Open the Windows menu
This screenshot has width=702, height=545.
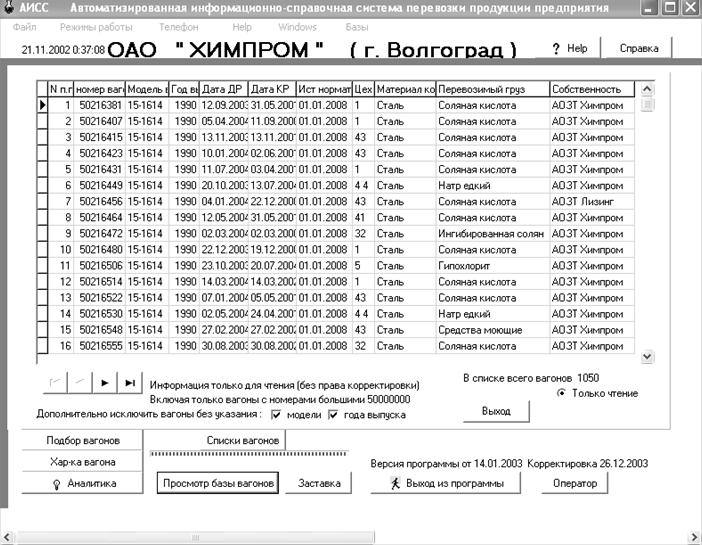(297, 27)
